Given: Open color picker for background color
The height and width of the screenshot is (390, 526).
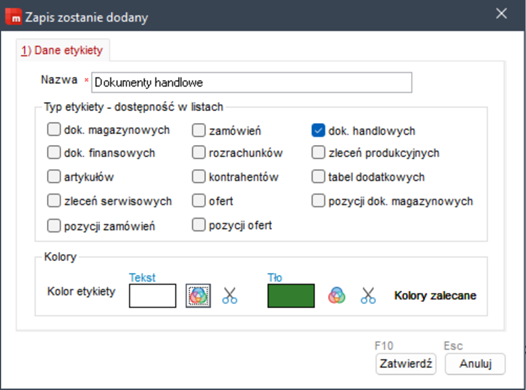Looking at the screenshot, I should pos(336,295).
